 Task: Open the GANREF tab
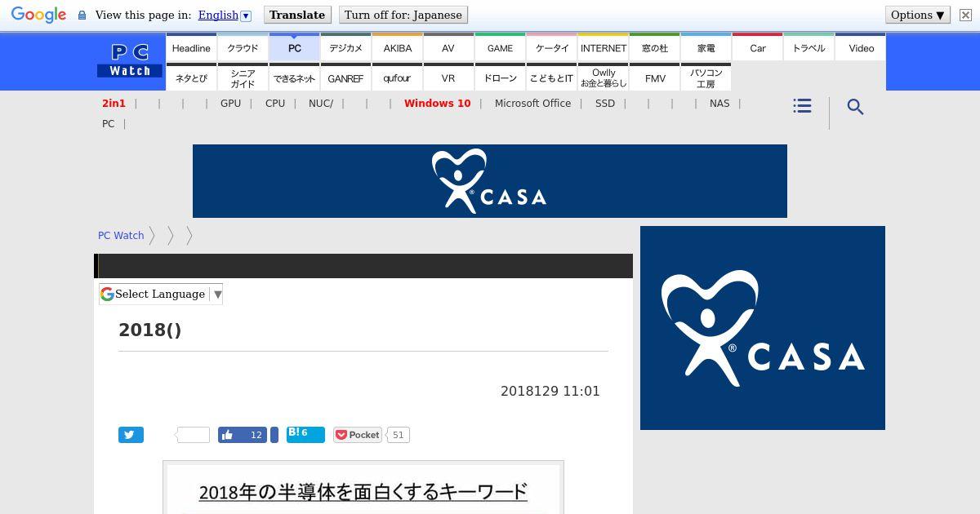point(345,78)
